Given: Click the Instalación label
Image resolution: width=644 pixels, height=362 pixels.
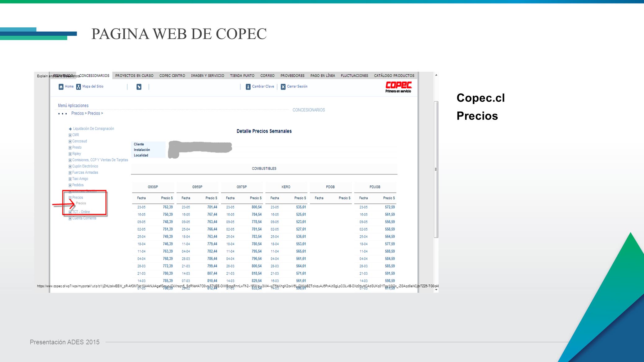Looking at the screenshot, I should tap(142, 150).
